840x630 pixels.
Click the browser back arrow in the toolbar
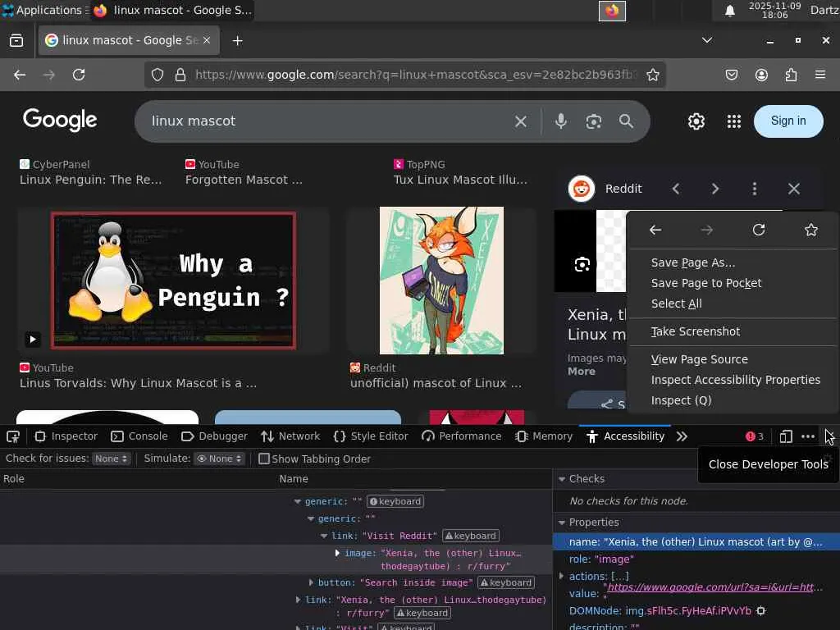click(20, 75)
